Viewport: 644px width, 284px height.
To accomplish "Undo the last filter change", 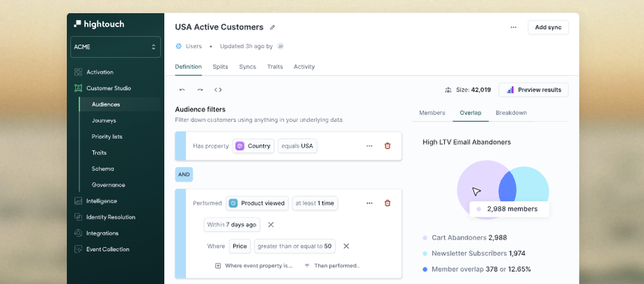I will click(182, 90).
